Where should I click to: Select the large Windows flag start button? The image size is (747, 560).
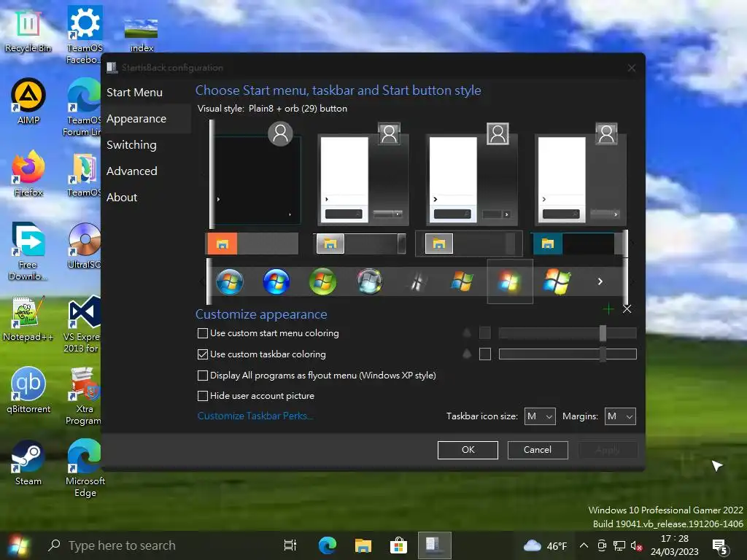(557, 281)
